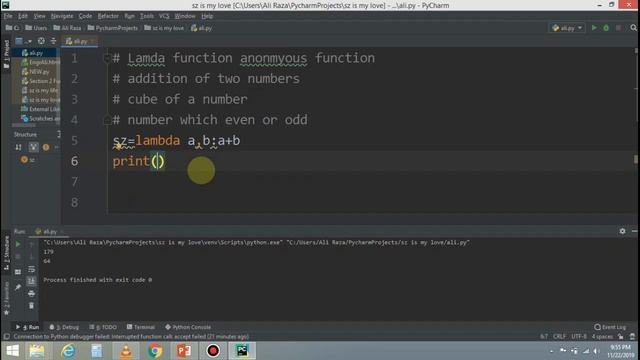Screen dimensions: 640x360
Task: Click the Ali Raza breadcrumb folder
Action: (67, 28)
